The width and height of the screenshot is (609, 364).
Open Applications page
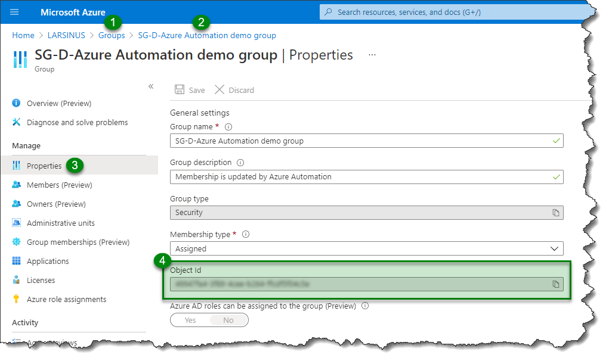[48, 261]
